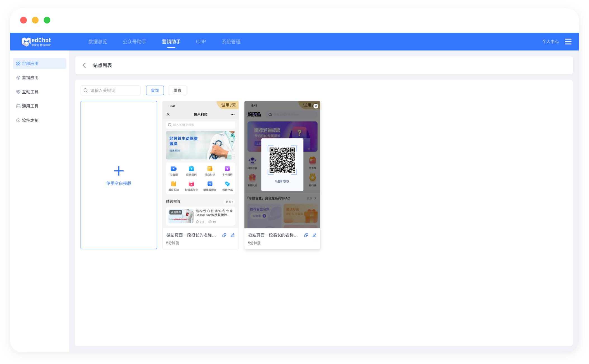This screenshot has width=589, height=364.
Task: Click the three-dot menu in 悦米科技 preview
Action: [232, 114]
